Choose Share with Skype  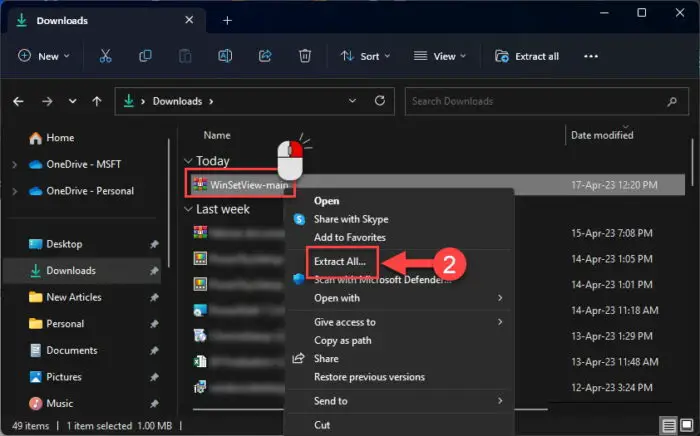click(351, 219)
